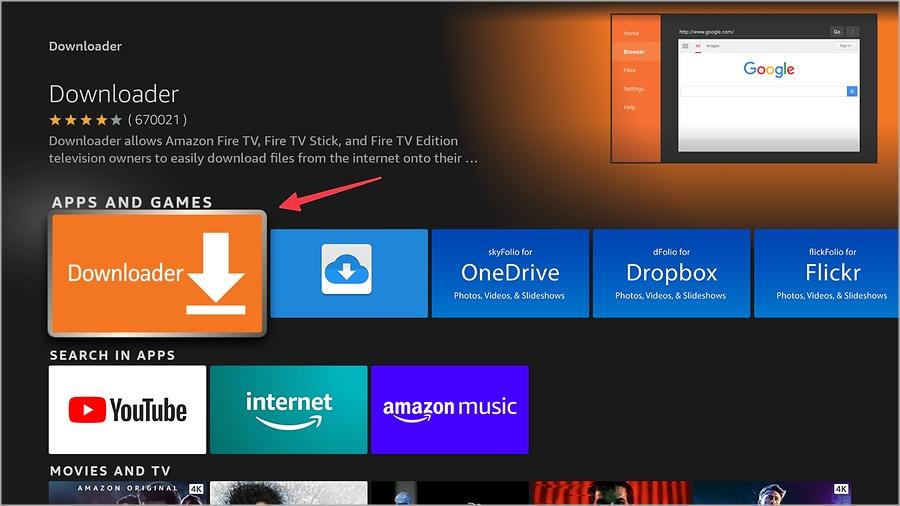Click the APPS AND GAMES section heading
Image resolution: width=900 pixels, height=506 pixels.
tap(132, 202)
